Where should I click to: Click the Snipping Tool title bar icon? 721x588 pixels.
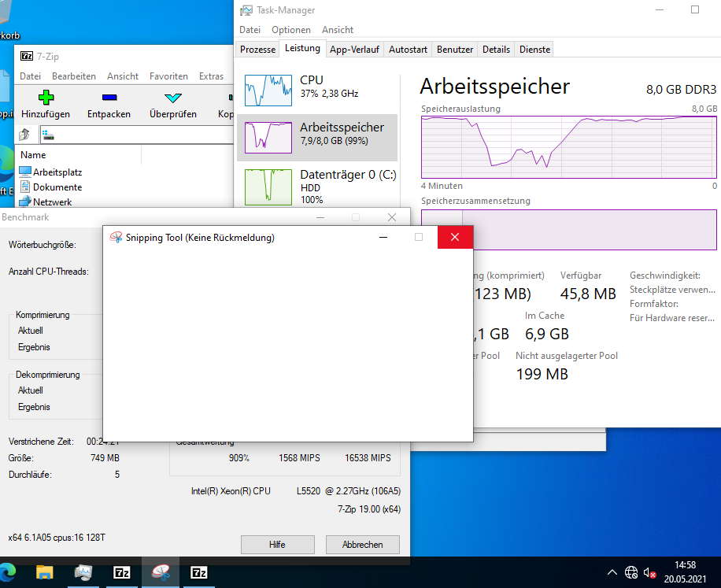(116, 237)
